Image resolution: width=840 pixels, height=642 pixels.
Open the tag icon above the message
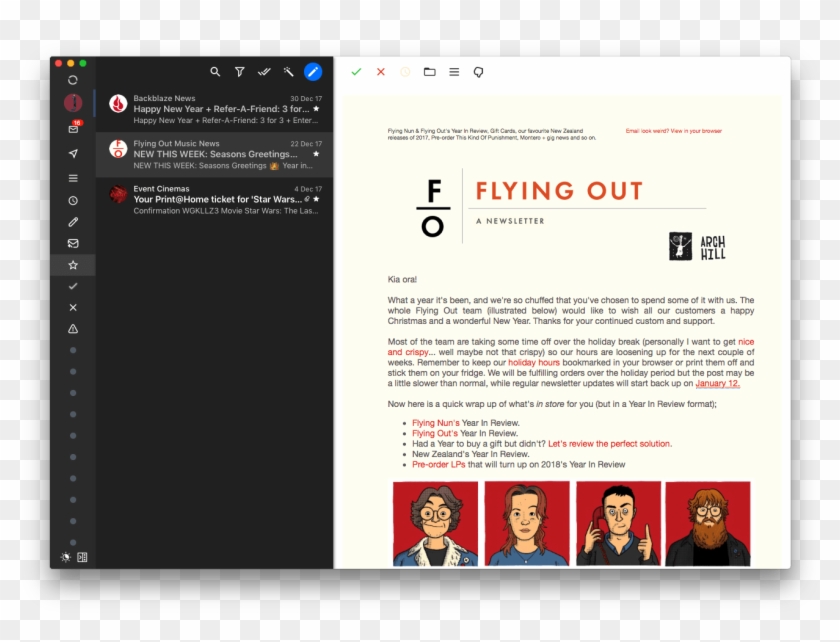click(x=477, y=72)
